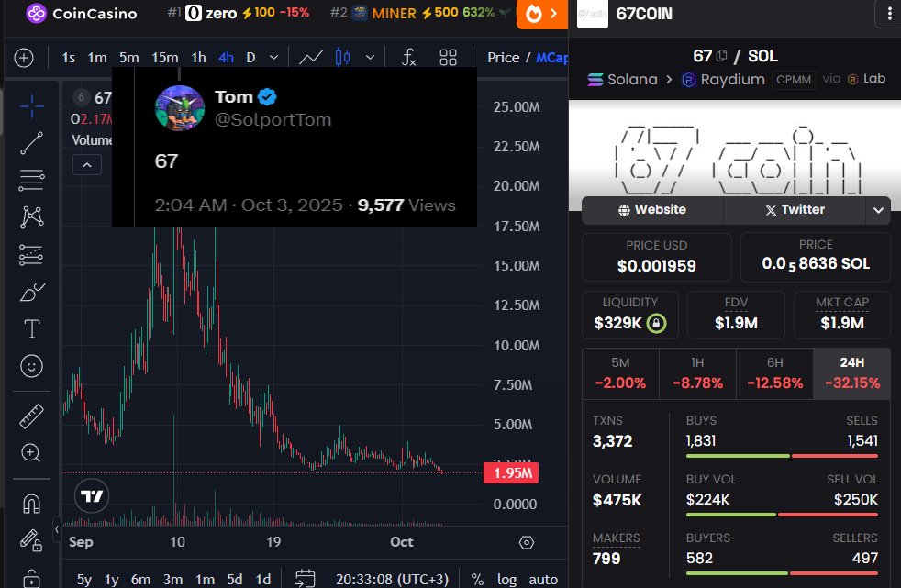Copy the 67 token address with copy icon

(720, 56)
